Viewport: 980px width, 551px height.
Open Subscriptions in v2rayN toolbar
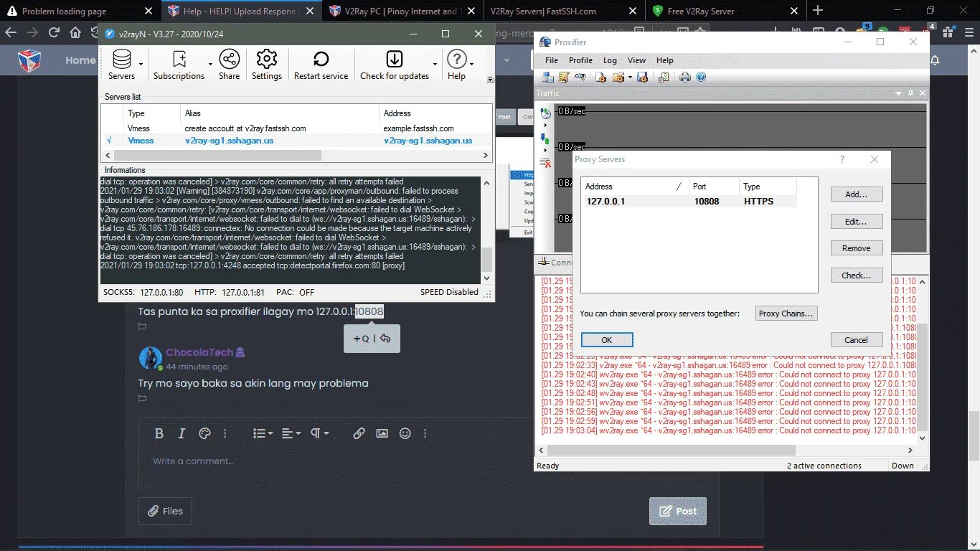(179, 65)
